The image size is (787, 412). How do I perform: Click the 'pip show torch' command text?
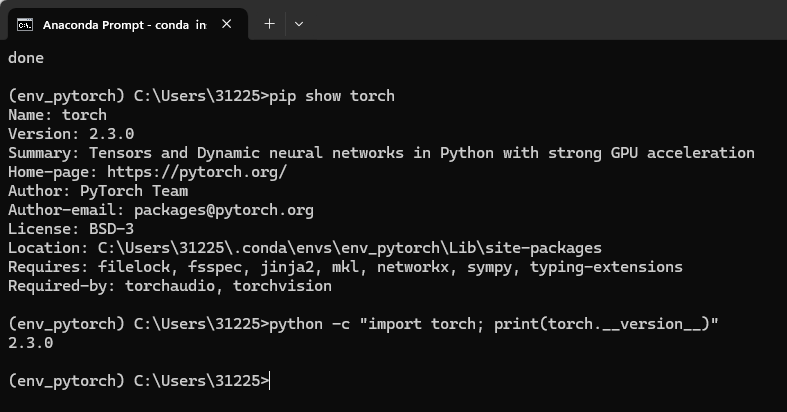[x=332, y=96]
